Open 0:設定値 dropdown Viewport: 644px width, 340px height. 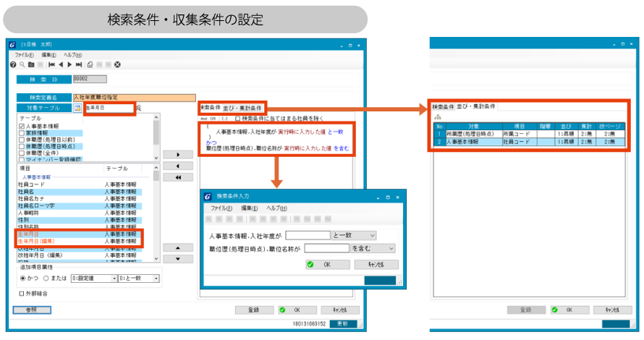coord(94,279)
